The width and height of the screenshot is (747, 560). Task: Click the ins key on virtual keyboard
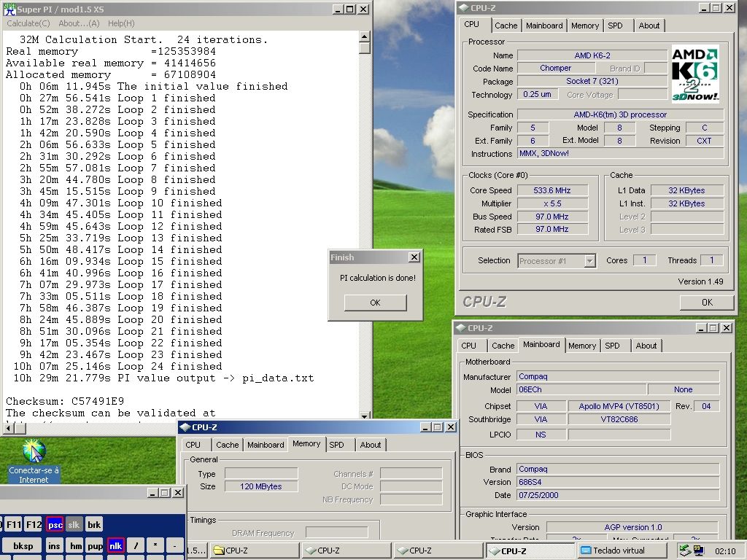(x=54, y=545)
